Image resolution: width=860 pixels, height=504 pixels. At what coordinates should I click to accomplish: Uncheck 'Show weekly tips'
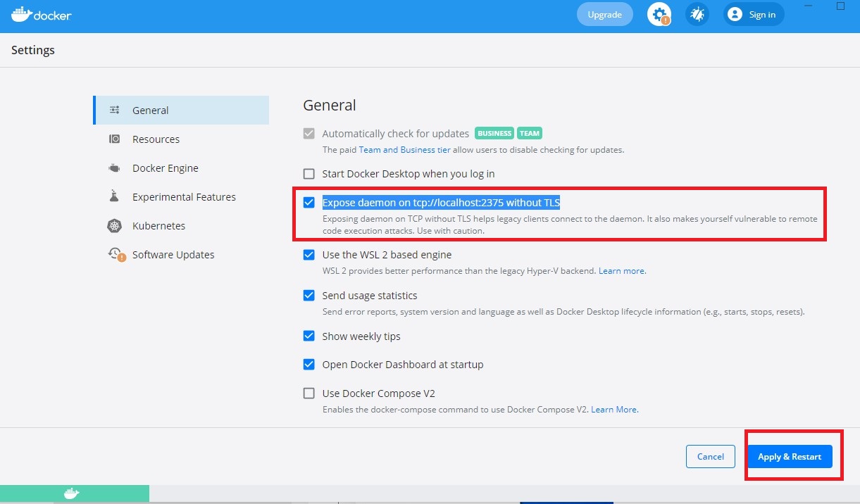(309, 336)
